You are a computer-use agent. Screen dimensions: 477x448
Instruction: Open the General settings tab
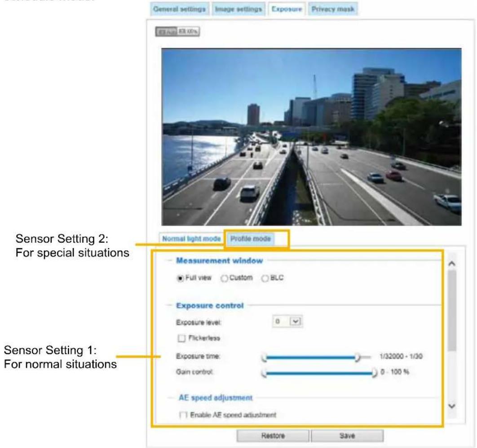(180, 9)
